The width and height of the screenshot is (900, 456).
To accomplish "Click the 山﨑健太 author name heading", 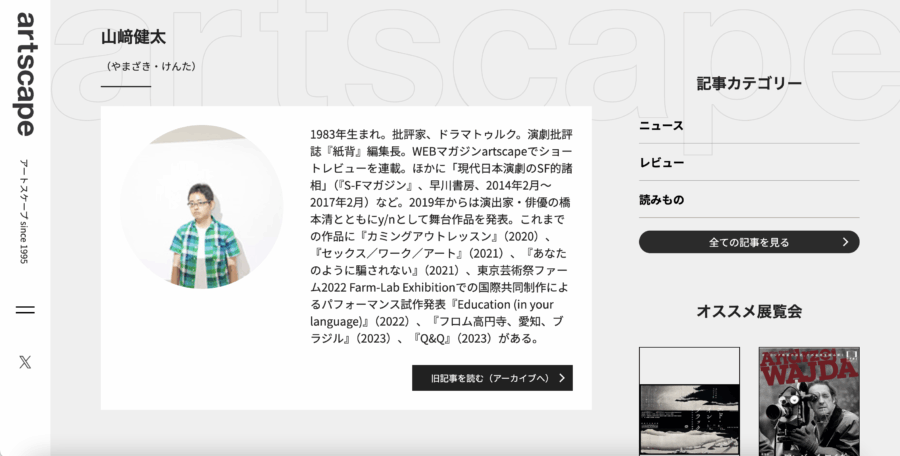I will point(133,37).
